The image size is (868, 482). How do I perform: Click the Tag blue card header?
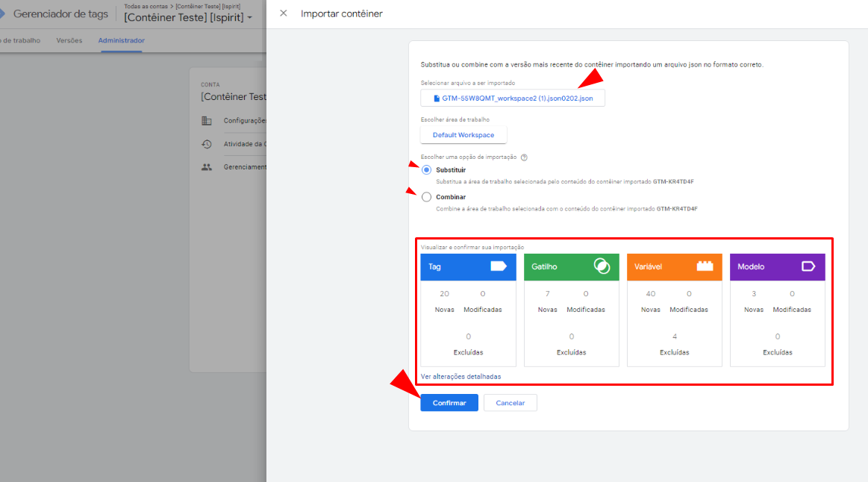[x=455, y=266]
